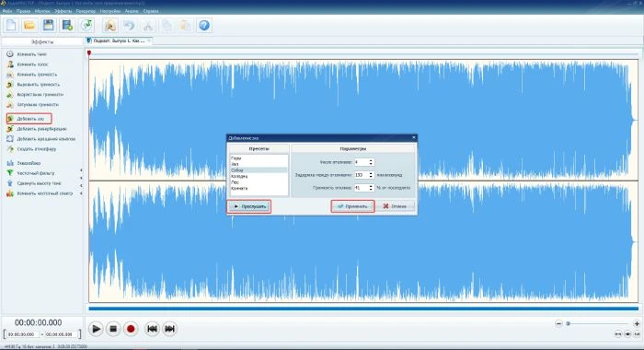Open the 'Правка' menu
This screenshot has height=350, width=644.
click(x=23, y=11)
